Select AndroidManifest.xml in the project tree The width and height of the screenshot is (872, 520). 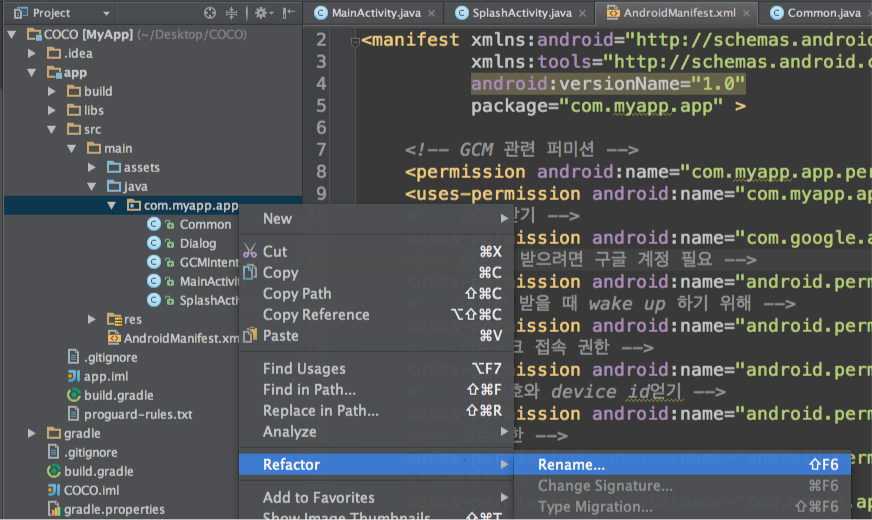pyautogui.click(x=181, y=338)
